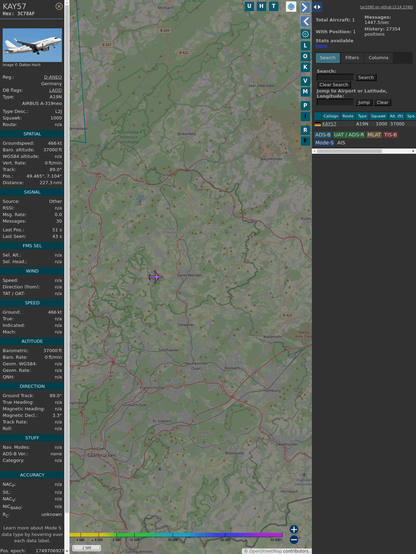
Task: Toggle the L labels button
Action: [305, 46]
